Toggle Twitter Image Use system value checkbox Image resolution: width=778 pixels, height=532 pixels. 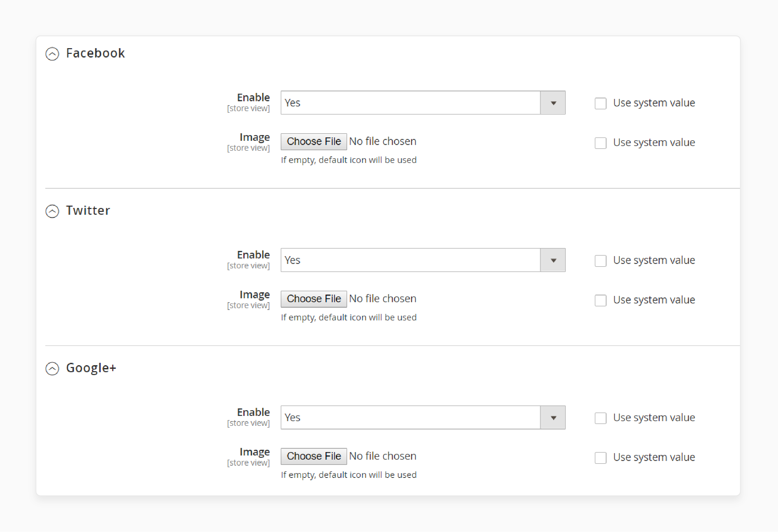coord(600,300)
